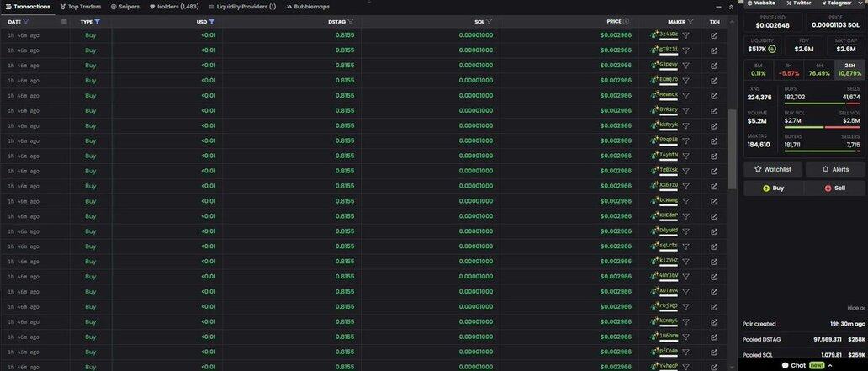The image size is (868, 371).
Task: Select the 1H timeframe stats
Action: point(788,69)
